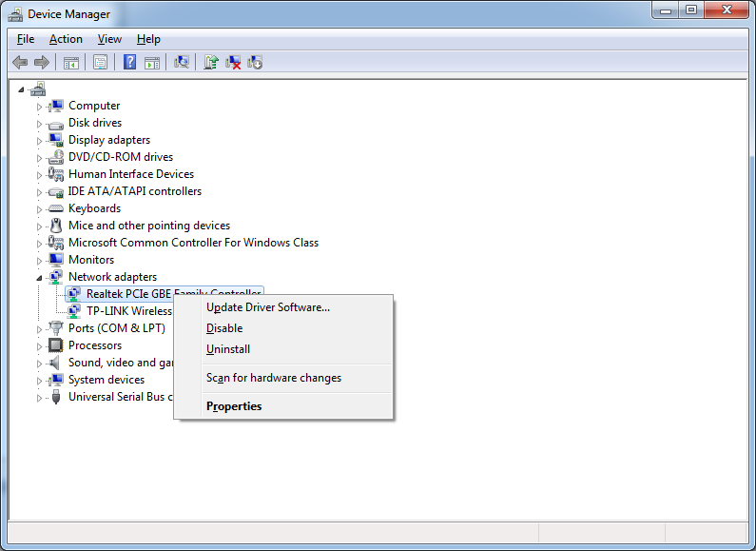Click the Ports (COM & LPT) icon

click(x=56, y=328)
